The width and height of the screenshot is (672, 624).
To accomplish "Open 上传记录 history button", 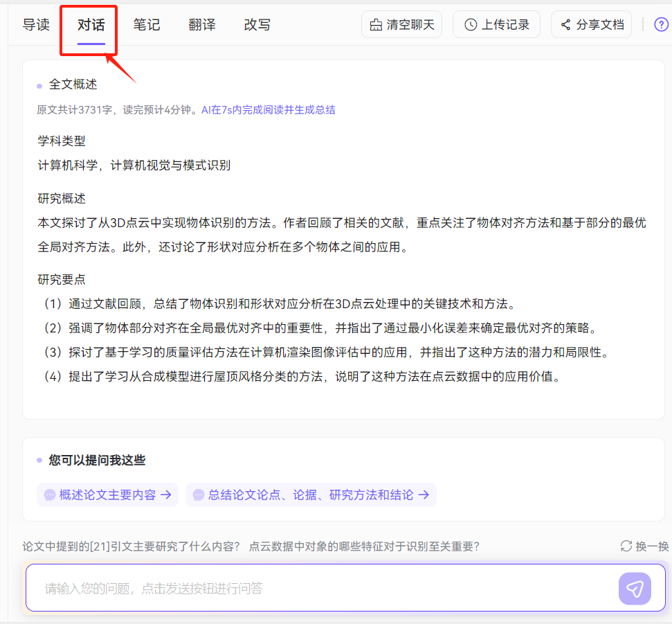I will pyautogui.click(x=496, y=24).
